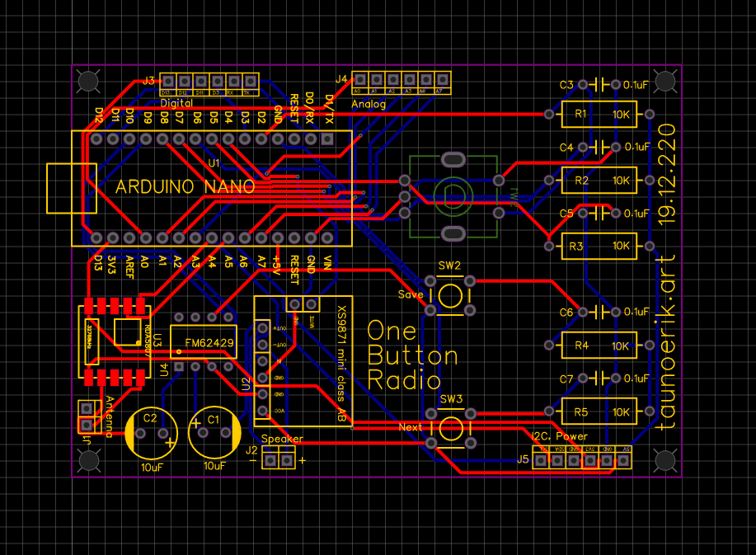This screenshot has width=756, height=555.
Task: Click the SW3 Next push button footprint
Action: pyautogui.click(x=450, y=428)
